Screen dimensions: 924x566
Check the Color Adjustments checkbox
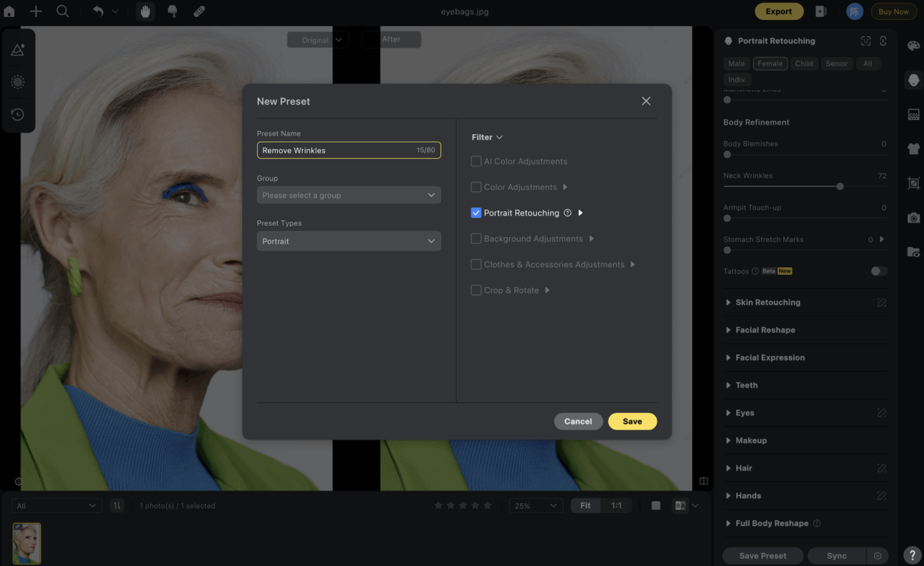pyautogui.click(x=476, y=187)
